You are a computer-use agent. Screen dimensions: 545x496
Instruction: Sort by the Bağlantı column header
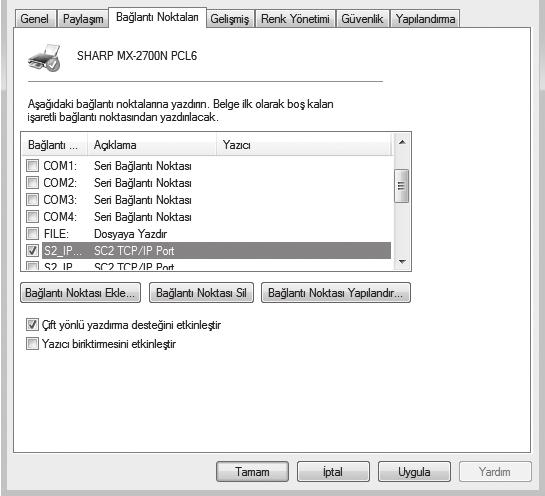tap(55, 145)
